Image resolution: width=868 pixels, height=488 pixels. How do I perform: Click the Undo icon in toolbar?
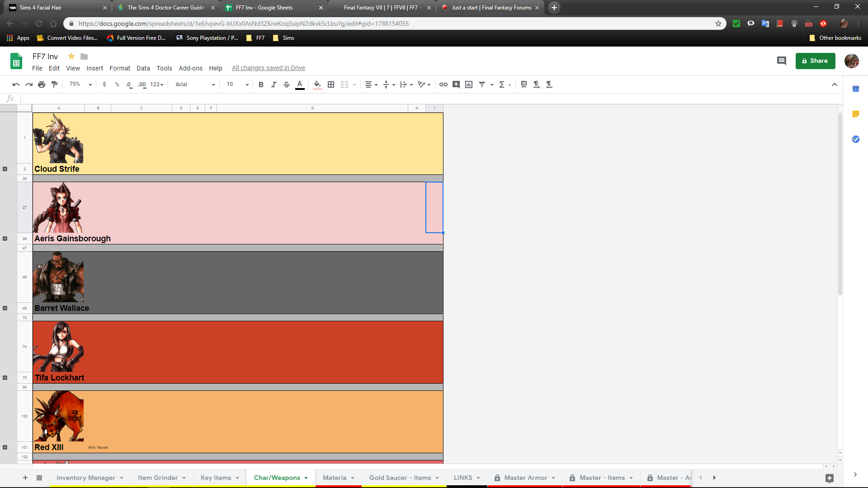[16, 84]
